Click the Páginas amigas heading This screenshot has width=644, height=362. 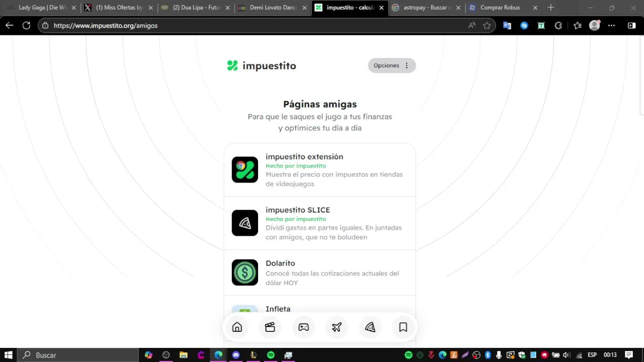tap(320, 104)
